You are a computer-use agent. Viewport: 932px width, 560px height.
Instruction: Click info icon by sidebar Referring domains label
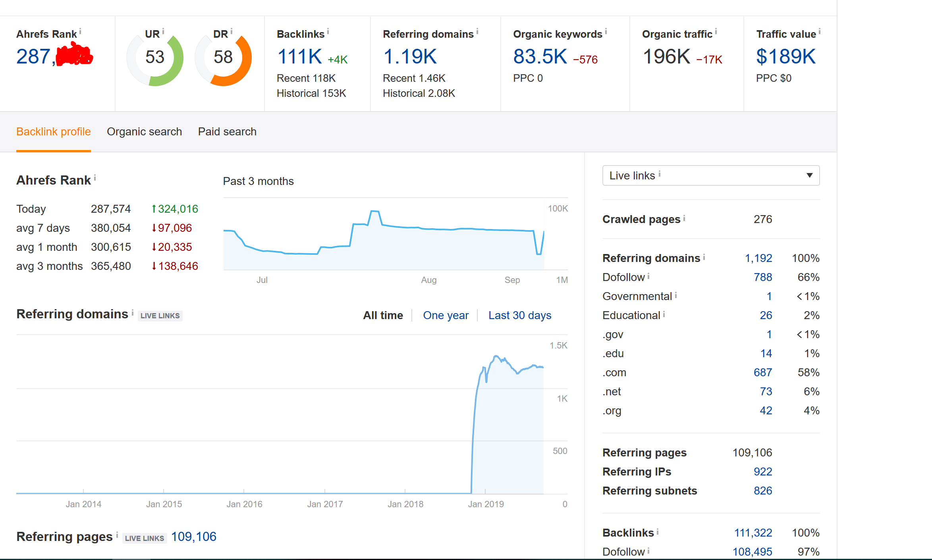(704, 257)
